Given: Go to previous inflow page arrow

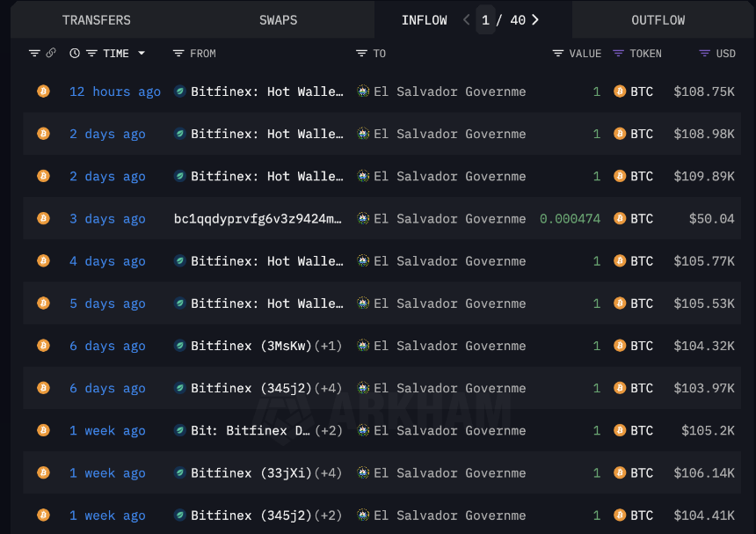Looking at the screenshot, I should tap(466, 19).
